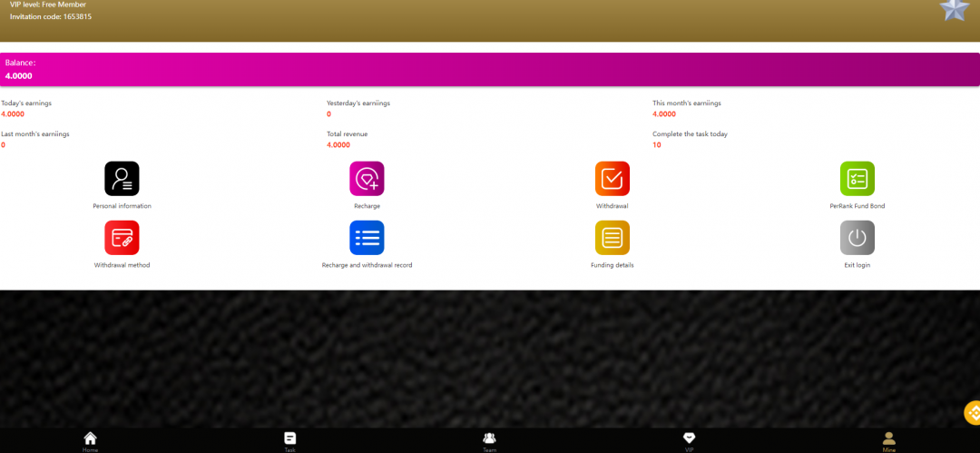980x453 pixels.
Task: Switch to the Task tab
Action: pos(289,440)
